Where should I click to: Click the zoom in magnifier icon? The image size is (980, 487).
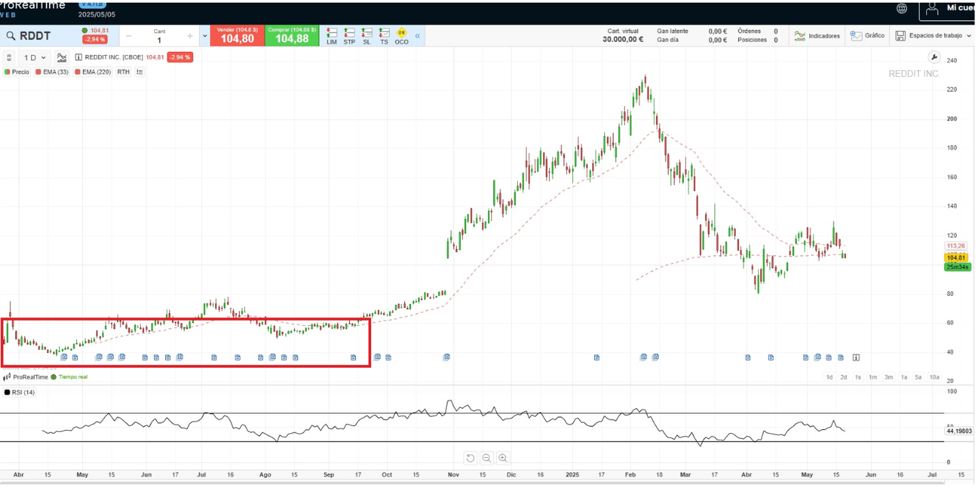tap(502, 458)
